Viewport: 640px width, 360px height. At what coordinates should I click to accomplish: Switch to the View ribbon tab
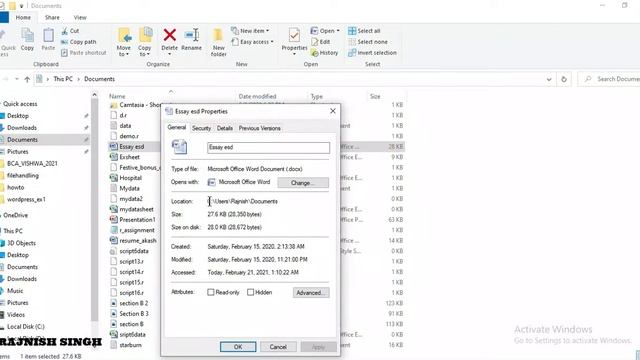[80, 18]
